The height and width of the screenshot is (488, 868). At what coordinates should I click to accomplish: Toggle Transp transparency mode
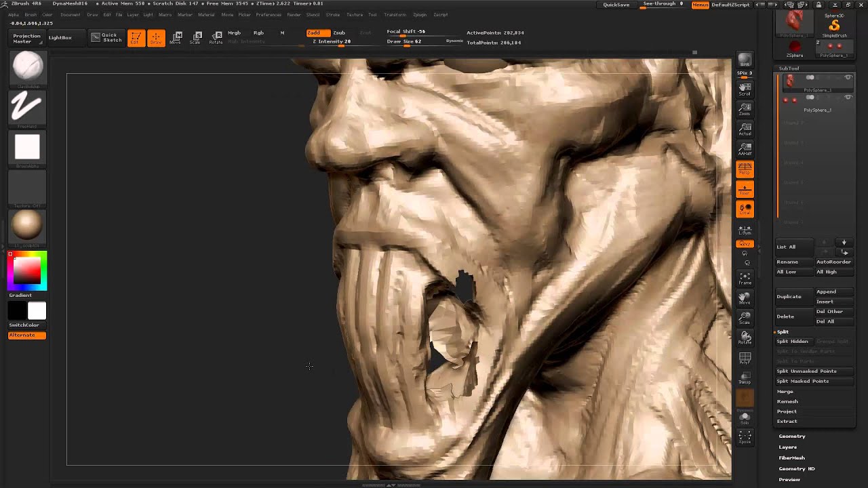pos(745,378)
